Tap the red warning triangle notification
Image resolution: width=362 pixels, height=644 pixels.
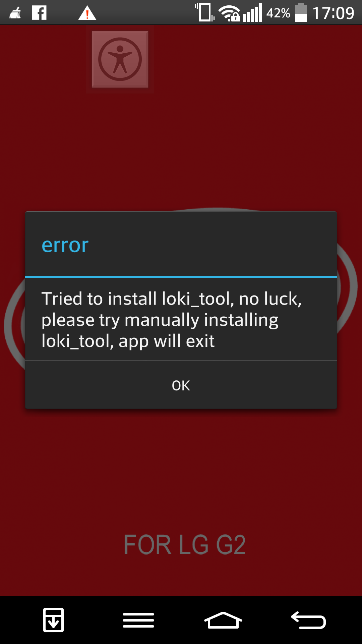[x=87, y=13]
